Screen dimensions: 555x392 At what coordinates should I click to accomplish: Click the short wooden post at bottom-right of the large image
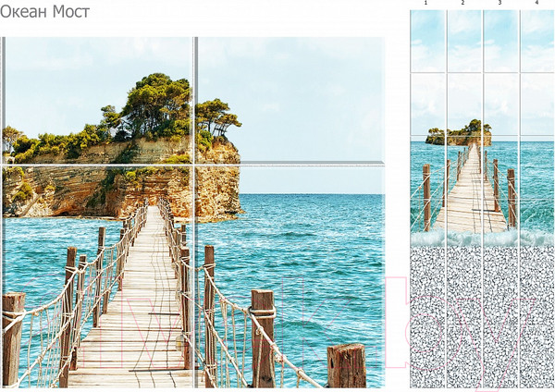[x=347, y=365]
